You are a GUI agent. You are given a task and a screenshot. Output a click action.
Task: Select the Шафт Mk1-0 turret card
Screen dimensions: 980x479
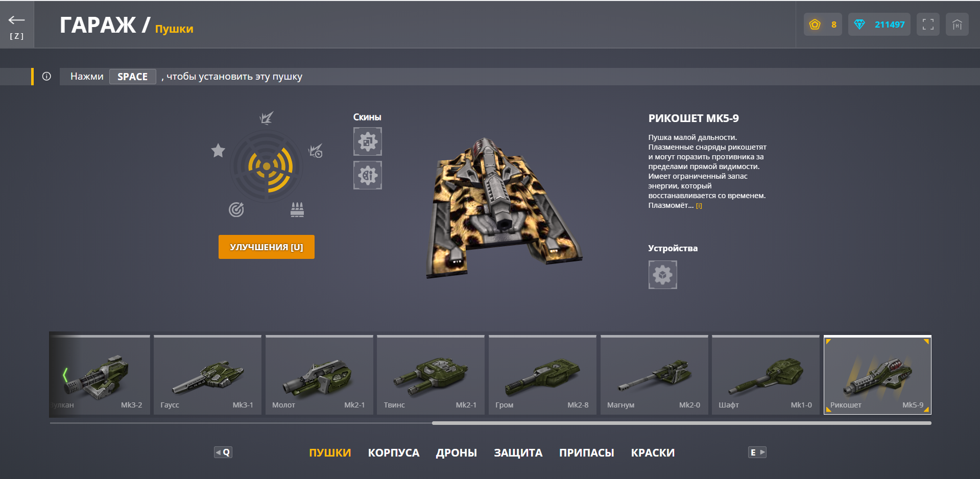(766, 375)
